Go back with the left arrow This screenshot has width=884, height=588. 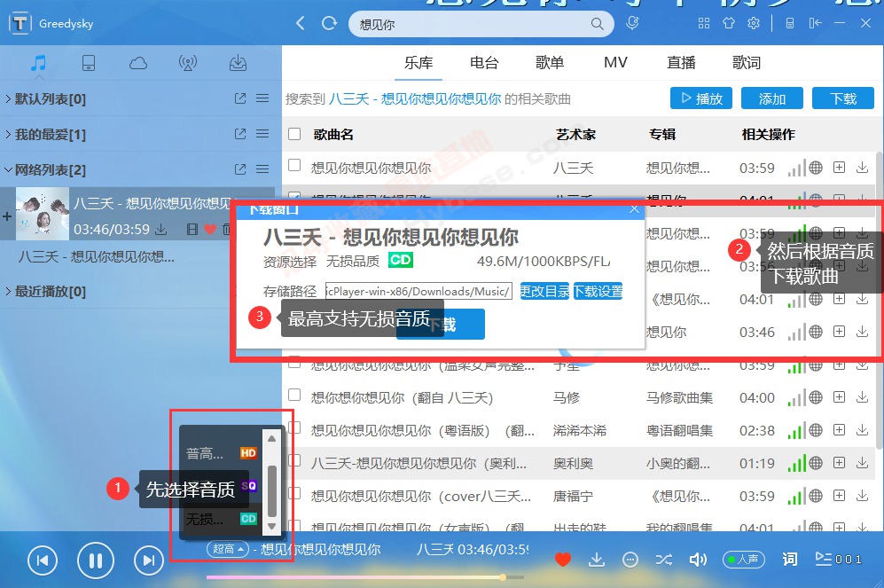[300, 23]
